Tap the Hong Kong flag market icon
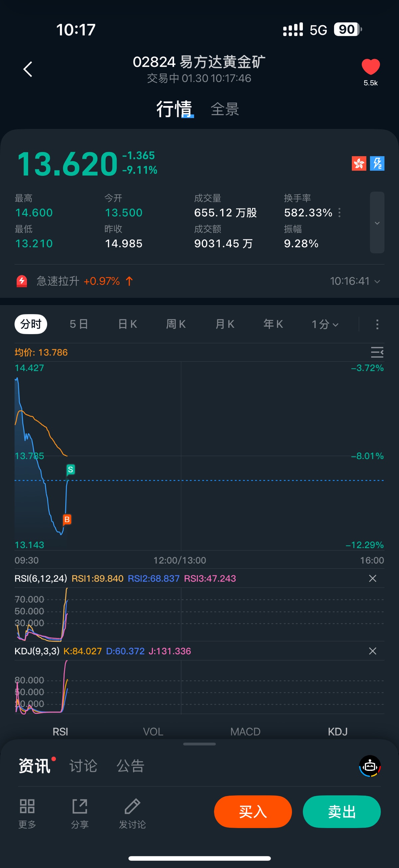399x868 pixels. click(359, 163)
